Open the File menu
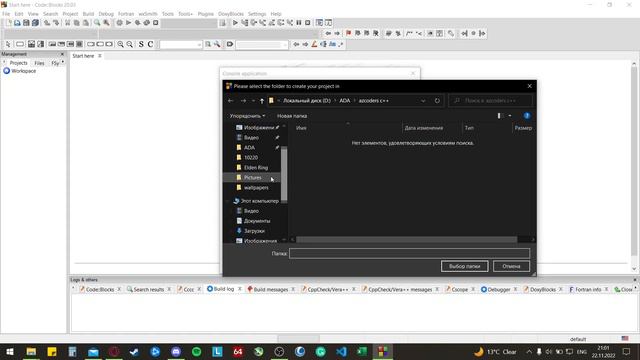Screen dimensions: 640x360 click(6, 14)
